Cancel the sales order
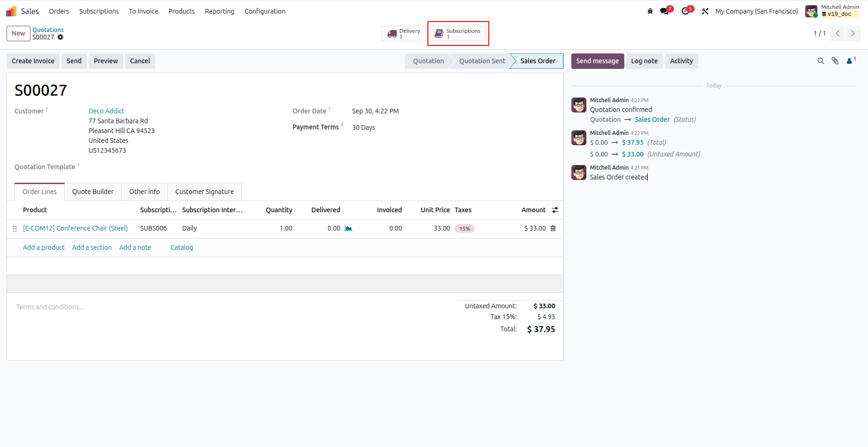The width and height of the screenshot is (868, 447). [140, 61]
